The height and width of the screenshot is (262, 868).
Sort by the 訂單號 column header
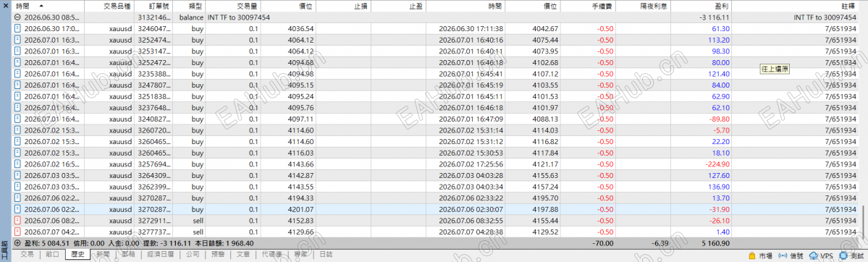(153, 6)
